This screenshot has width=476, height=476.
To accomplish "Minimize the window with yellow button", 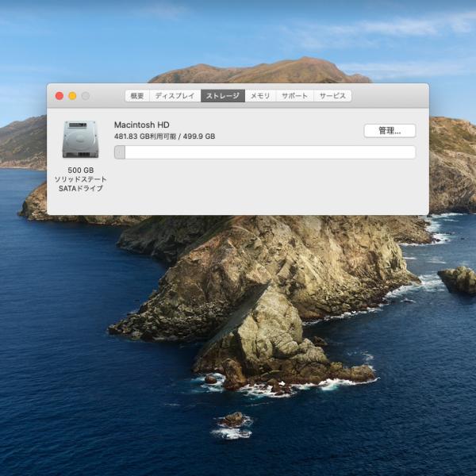I will (x=72, y=96).
